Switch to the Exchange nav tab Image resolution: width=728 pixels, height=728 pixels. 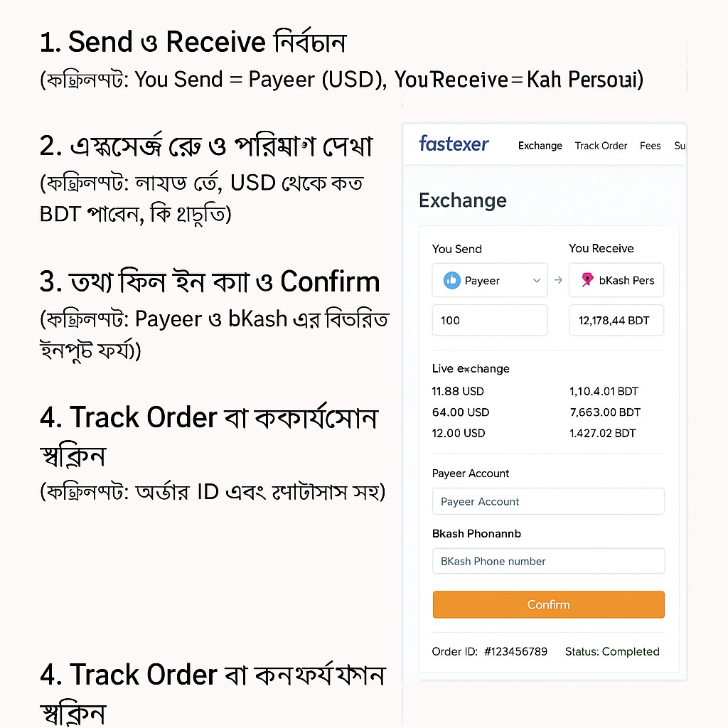tap(540, 146)
